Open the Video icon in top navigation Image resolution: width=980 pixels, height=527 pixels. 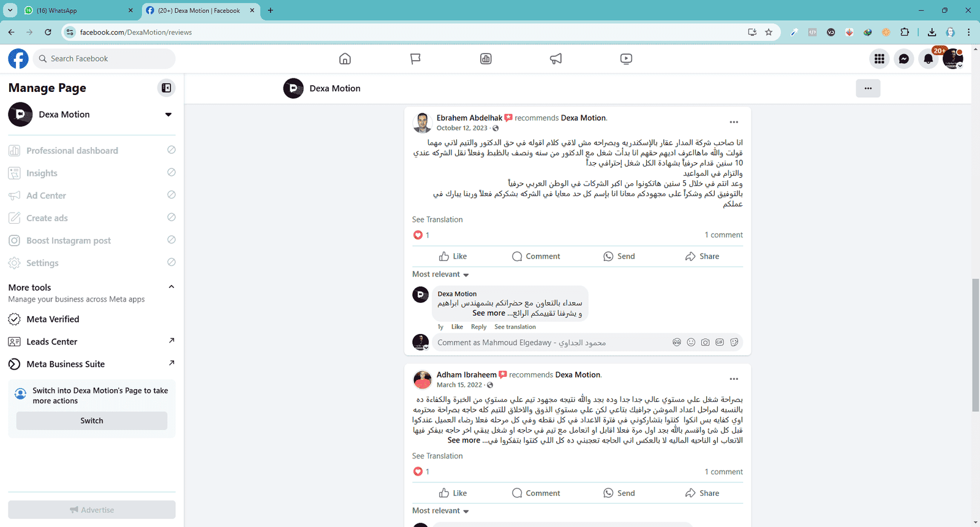pyautogui.click(x=626, y=59)
